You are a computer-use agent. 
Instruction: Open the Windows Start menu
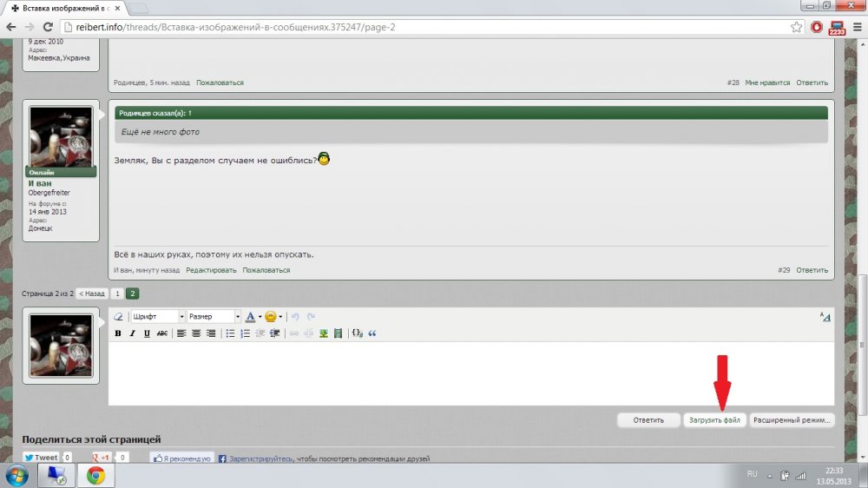pyautogui.click(x=17, y=476)
